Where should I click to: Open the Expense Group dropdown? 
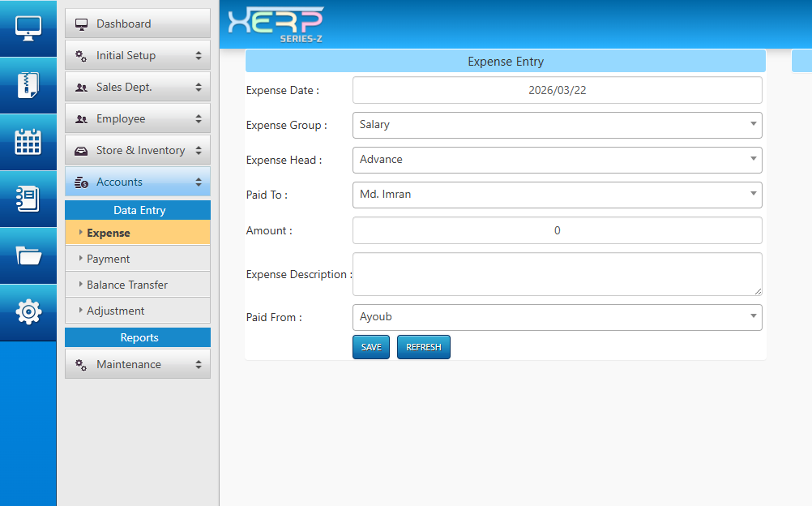557,125
